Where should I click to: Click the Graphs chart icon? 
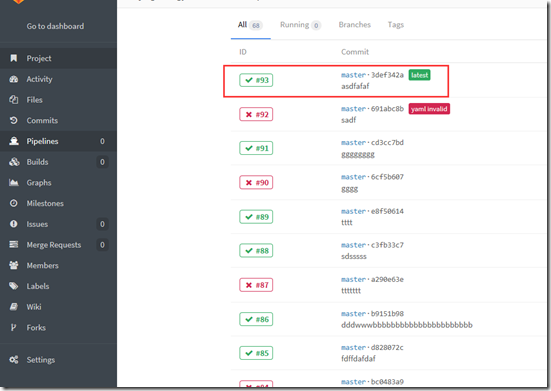(x=14, y=183)
